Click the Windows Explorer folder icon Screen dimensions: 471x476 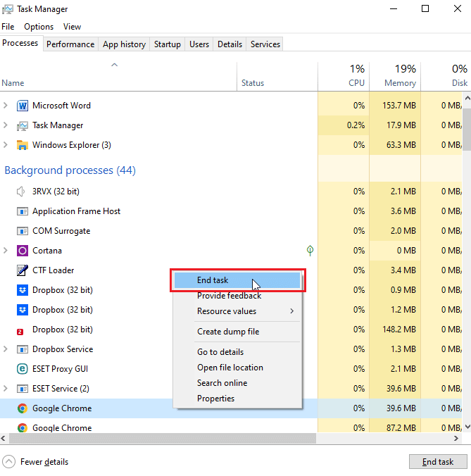tap(22, 145)
